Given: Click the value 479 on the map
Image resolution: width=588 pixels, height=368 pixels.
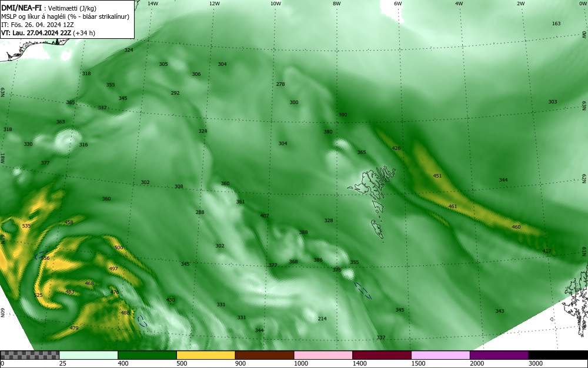Looking at the screenshot, I should tap(74, 328).
